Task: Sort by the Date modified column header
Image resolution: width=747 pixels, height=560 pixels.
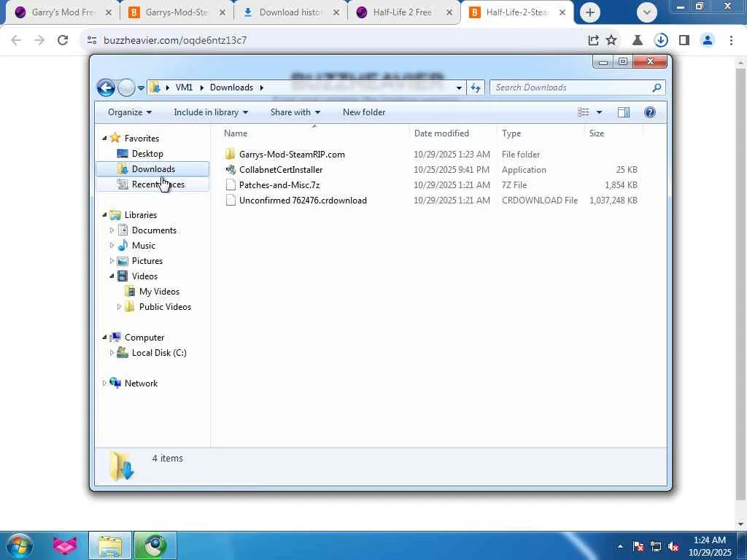Action: (453, 133)
